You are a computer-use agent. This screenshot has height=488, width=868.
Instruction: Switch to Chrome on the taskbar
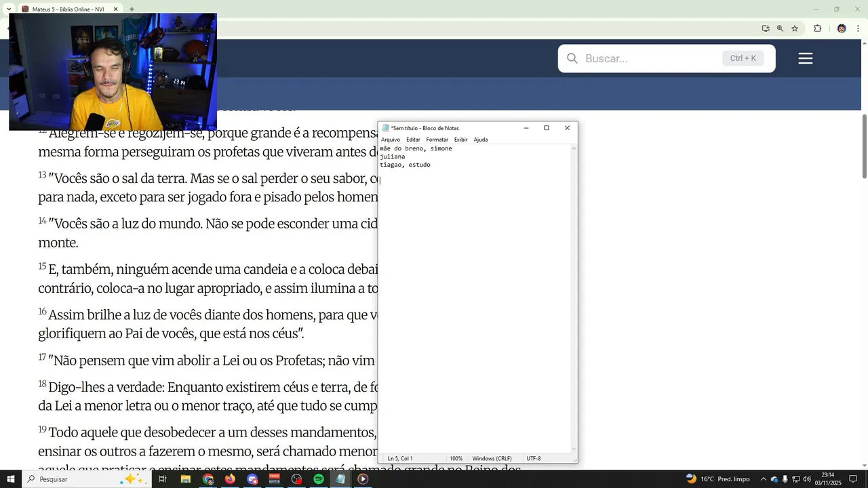click(208, 479)
